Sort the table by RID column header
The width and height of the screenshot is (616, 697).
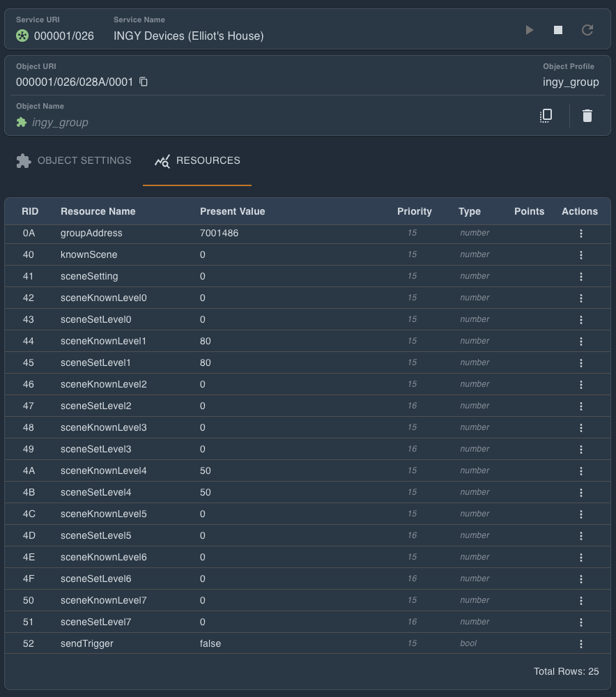[x=30, y=211]
